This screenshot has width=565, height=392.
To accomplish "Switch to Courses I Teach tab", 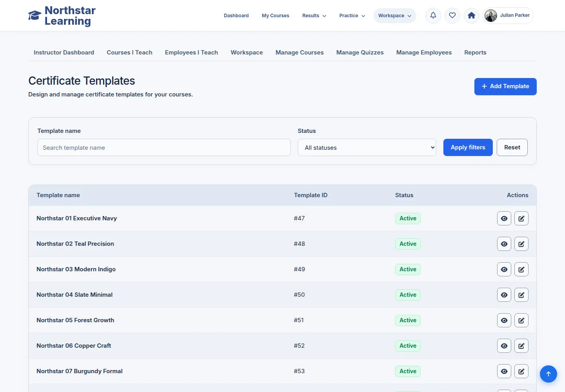I will 129,53.
